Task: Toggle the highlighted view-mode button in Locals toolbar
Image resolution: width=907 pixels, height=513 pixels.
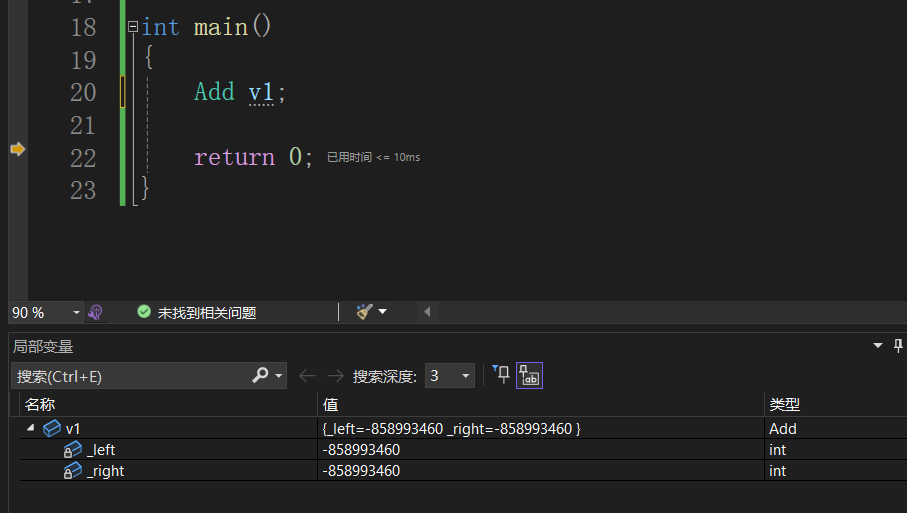Action: coord(529,376)
